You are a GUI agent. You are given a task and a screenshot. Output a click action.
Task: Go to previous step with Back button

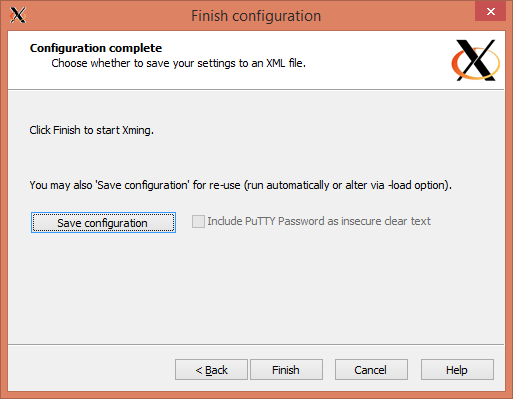(x=211, y=370)
